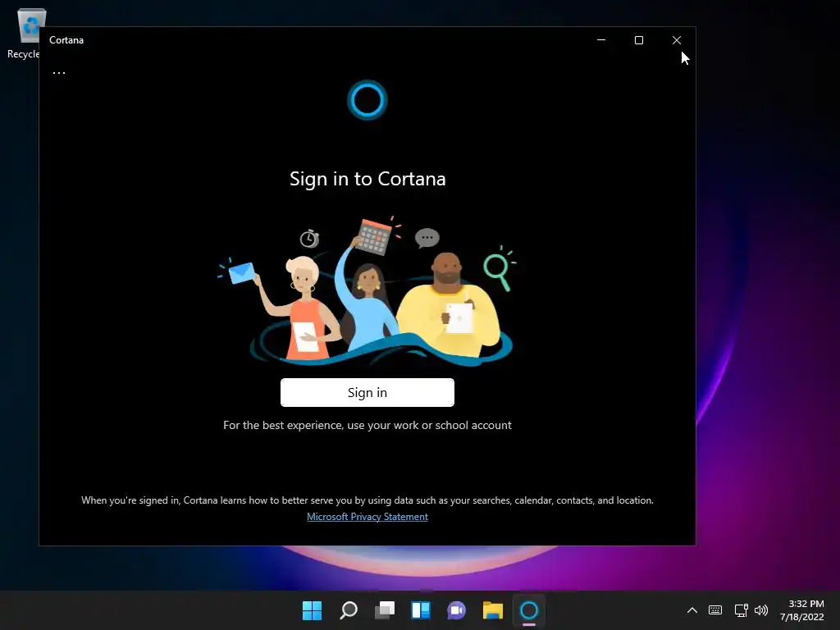Close the Cortana window
This screenshot has width=840, height=630.
[677, 40]
